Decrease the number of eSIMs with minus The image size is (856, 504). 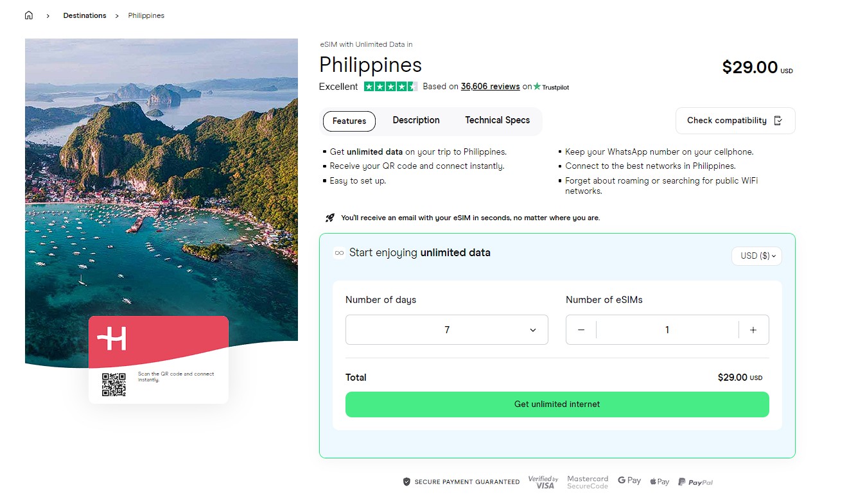(x=581, y=329)
